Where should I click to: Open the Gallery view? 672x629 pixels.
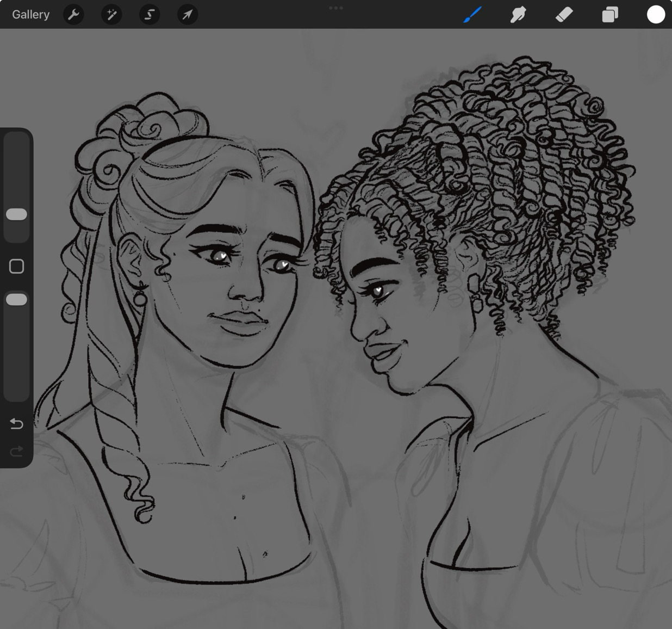point(31,15)
